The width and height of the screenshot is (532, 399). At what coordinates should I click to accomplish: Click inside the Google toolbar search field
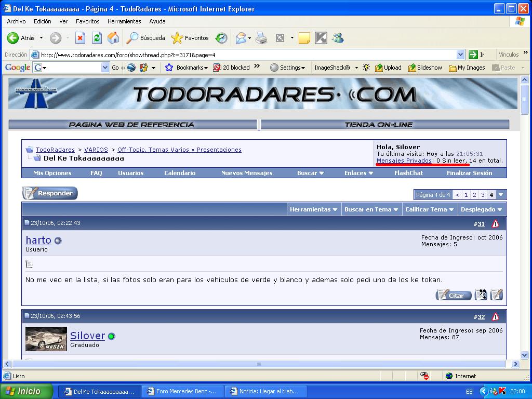[x=73, y=68]
